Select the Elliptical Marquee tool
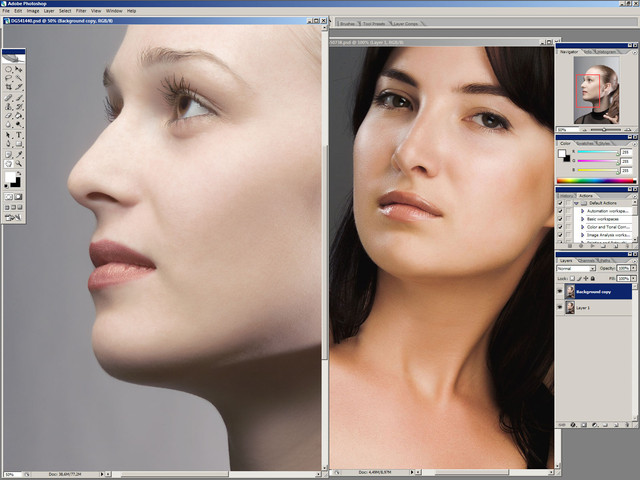The width and height of the screenshot is (640, 480). click(9, 69)
